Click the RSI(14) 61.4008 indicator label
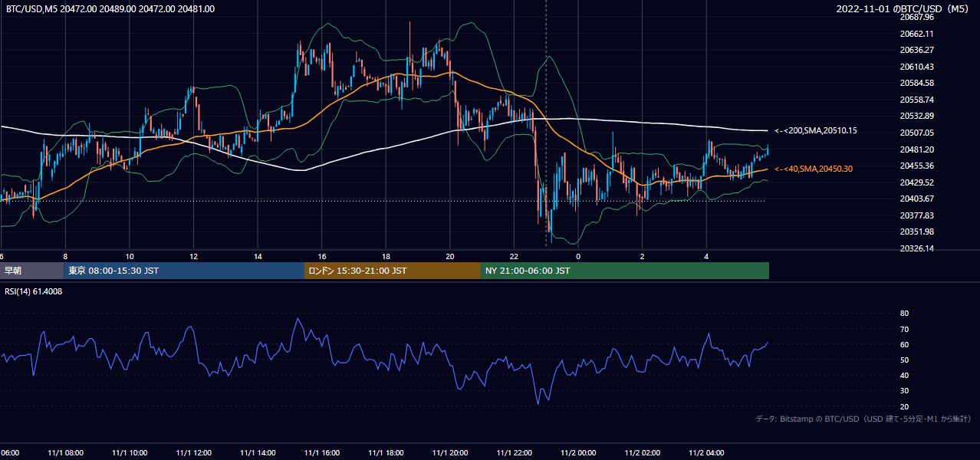Screen dimensions: 980x460 pyautogui.click(x=34, y=291)
